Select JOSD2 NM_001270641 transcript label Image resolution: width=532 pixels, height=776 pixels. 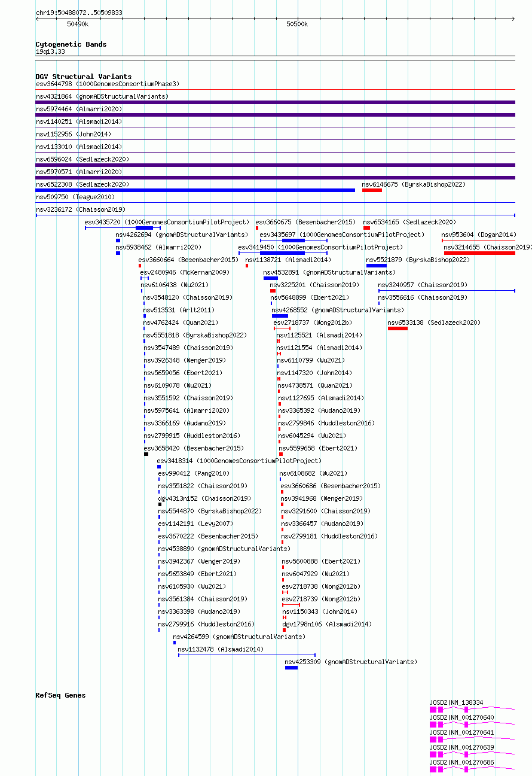pyautogui.click(x=462, y=732)
